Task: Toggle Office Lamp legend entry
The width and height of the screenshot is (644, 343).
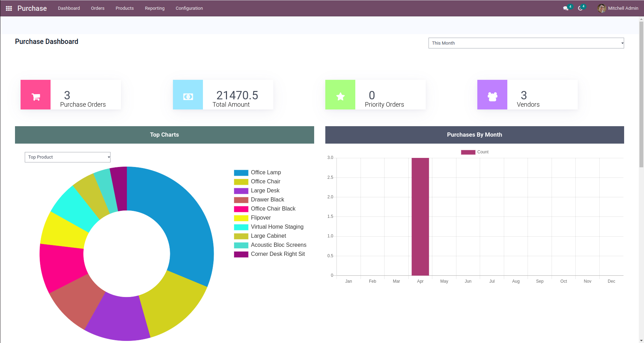Action: pos(266,173)
